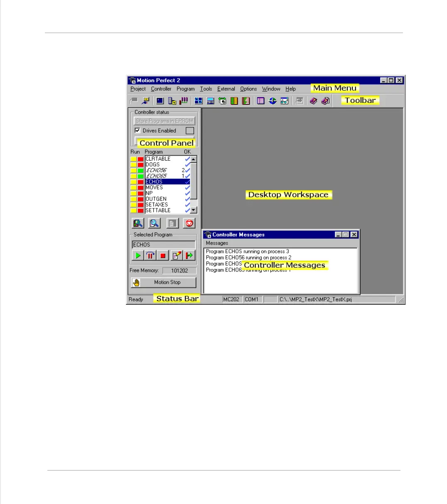
Task: Click the computer disconnect toolbar icon
Action: 145,100
